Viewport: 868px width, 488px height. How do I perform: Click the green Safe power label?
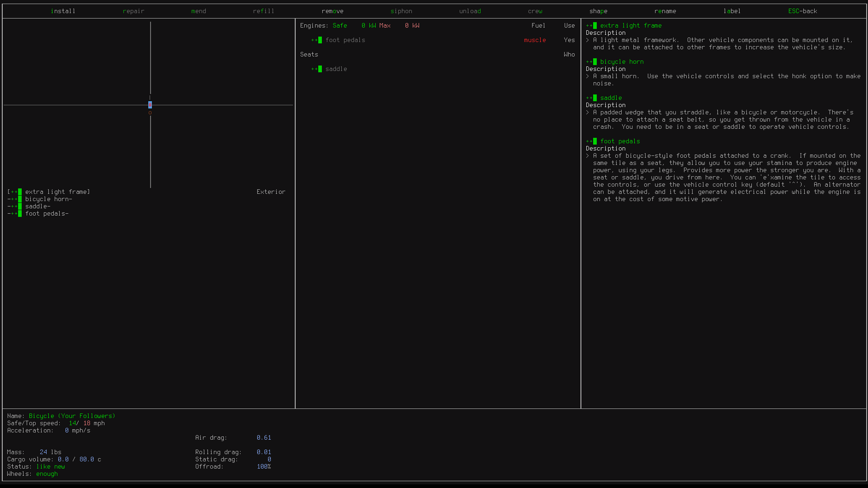(x=340, y=26)
